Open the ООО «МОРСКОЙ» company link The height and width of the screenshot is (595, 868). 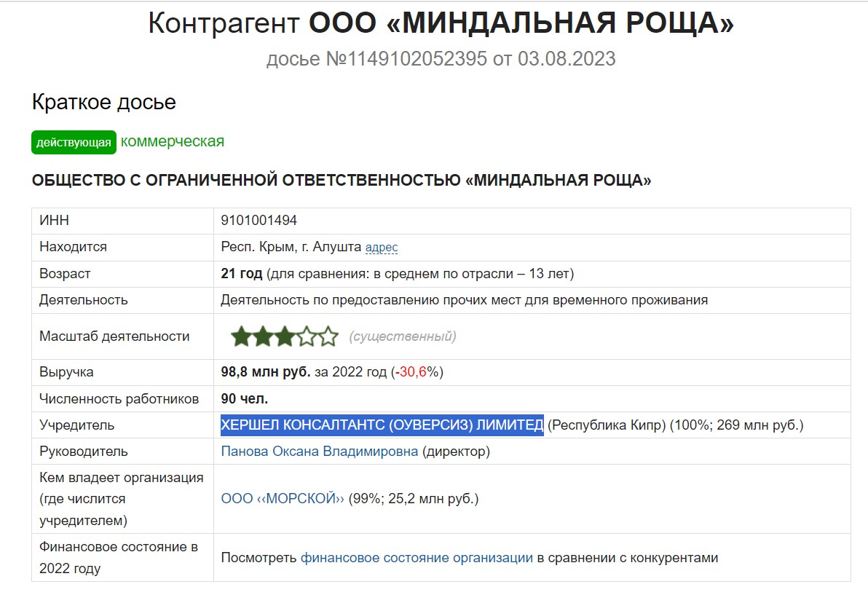(x=283, y=499)
